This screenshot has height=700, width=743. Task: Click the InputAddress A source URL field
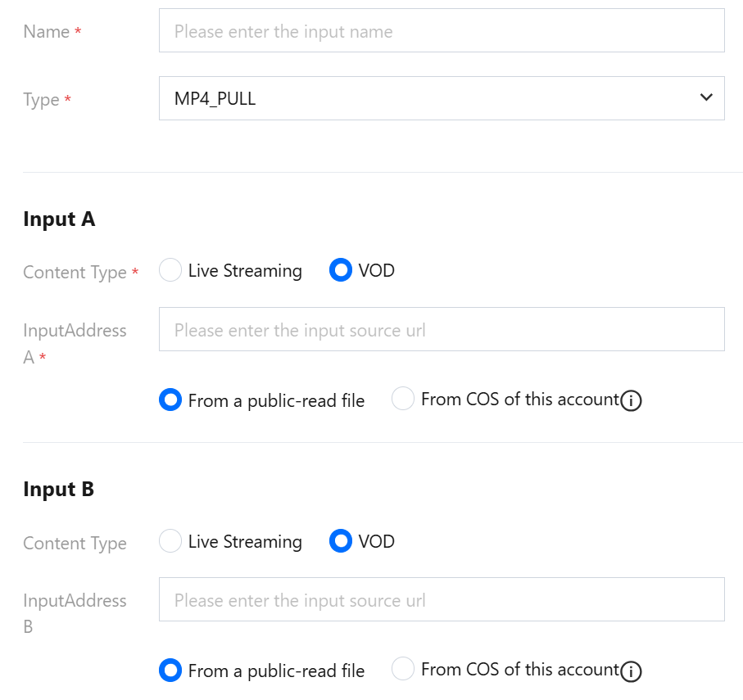(x=442, y=329)
